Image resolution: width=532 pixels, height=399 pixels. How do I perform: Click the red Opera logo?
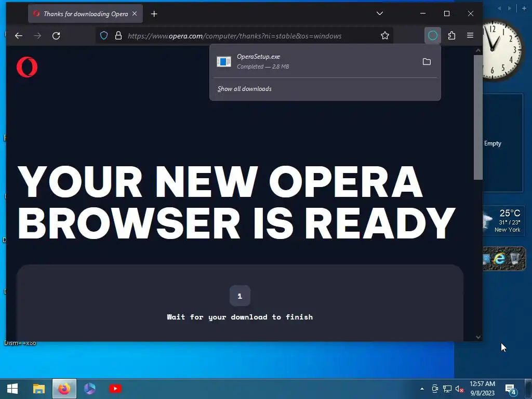click(27, 67)
